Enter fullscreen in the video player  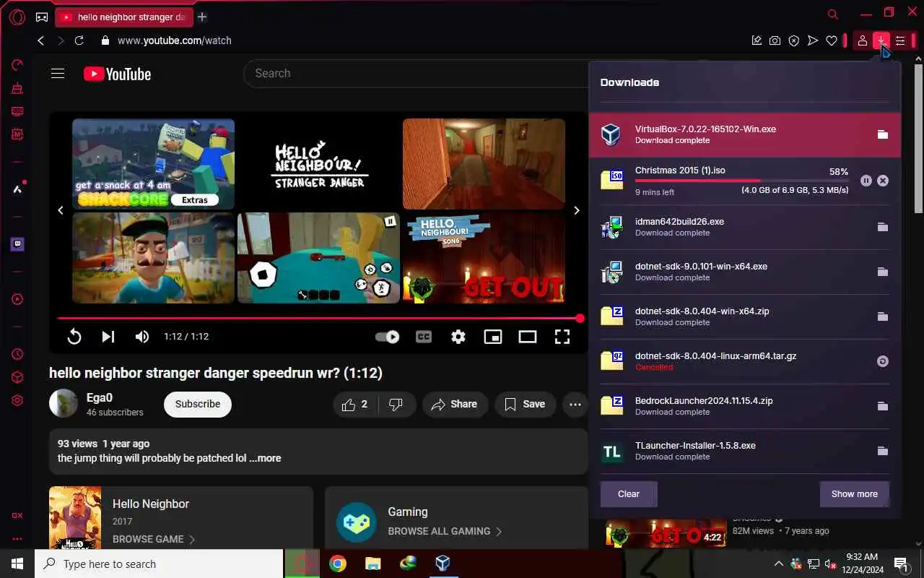(562, 337)
